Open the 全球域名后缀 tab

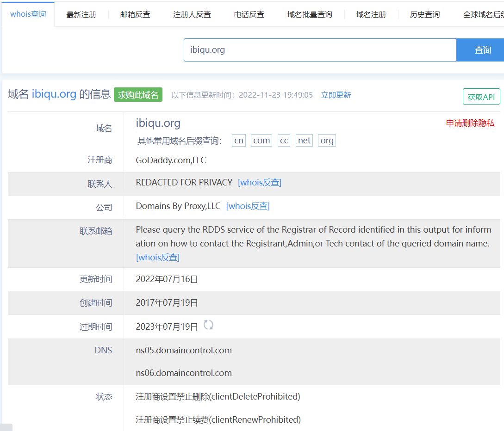click(x=484, y=14)
